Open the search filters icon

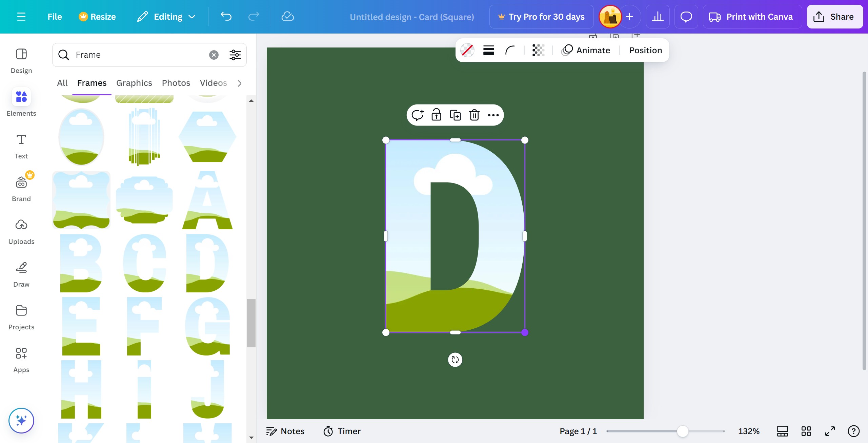point(235,55)
